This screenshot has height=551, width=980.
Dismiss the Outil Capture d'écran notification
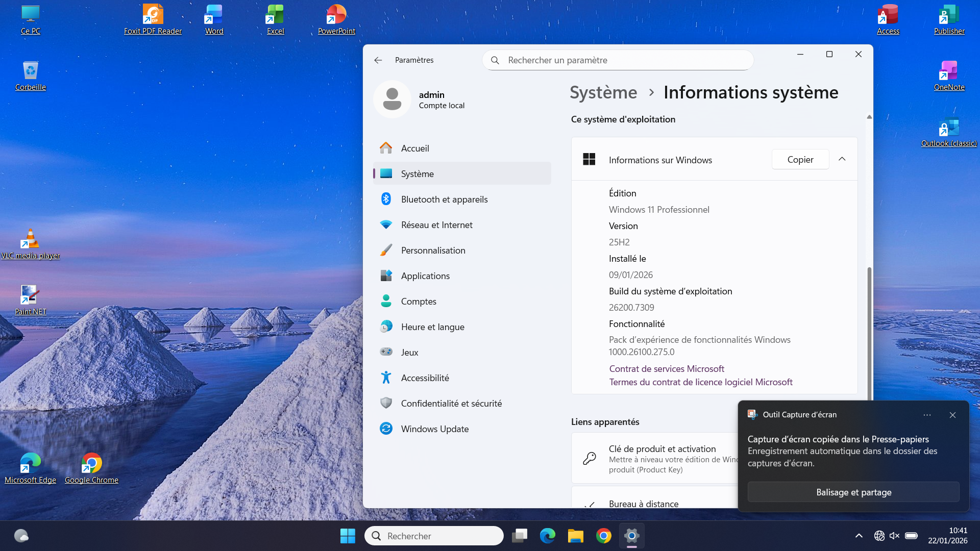[952, 415]
